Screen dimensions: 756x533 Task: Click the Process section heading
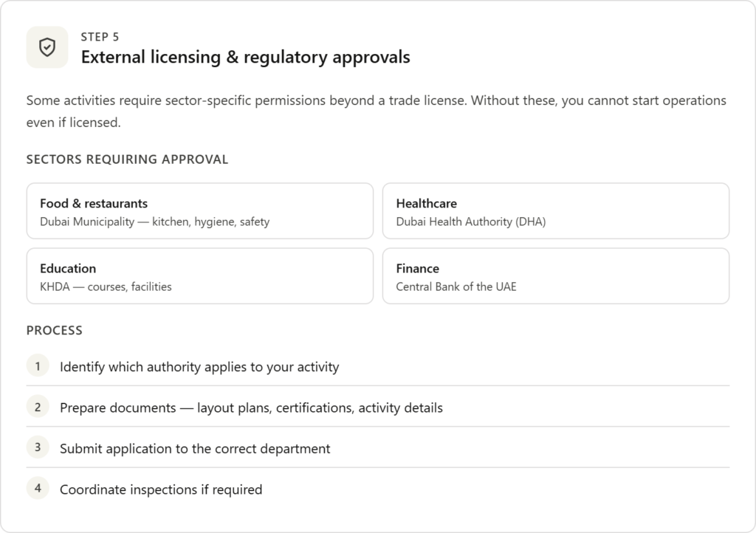(x=54, y=330)
